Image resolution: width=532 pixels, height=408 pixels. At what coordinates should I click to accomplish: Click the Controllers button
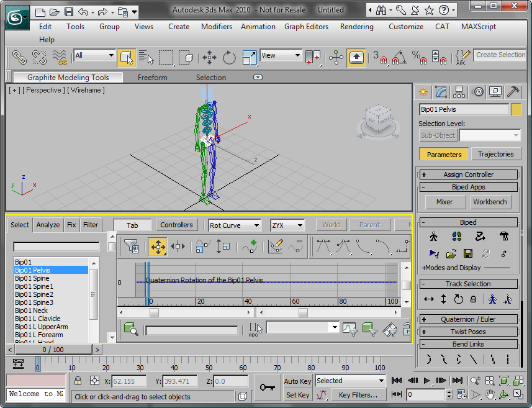coord(176,225)
